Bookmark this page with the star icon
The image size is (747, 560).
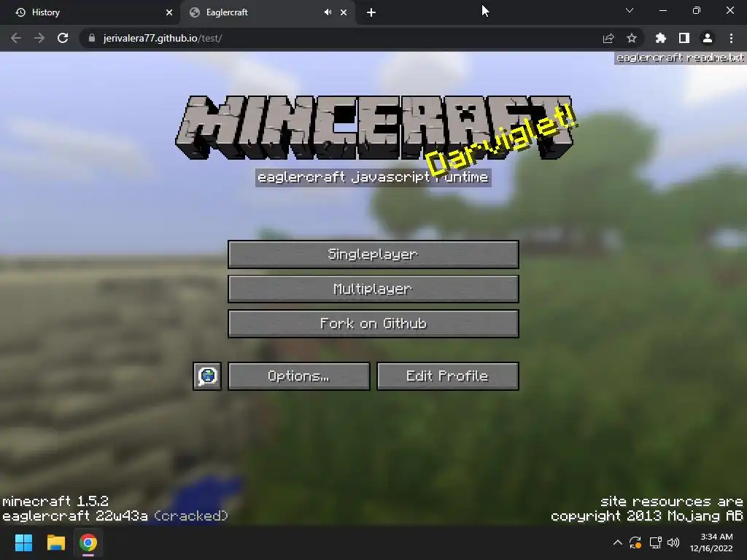point(632,38)
